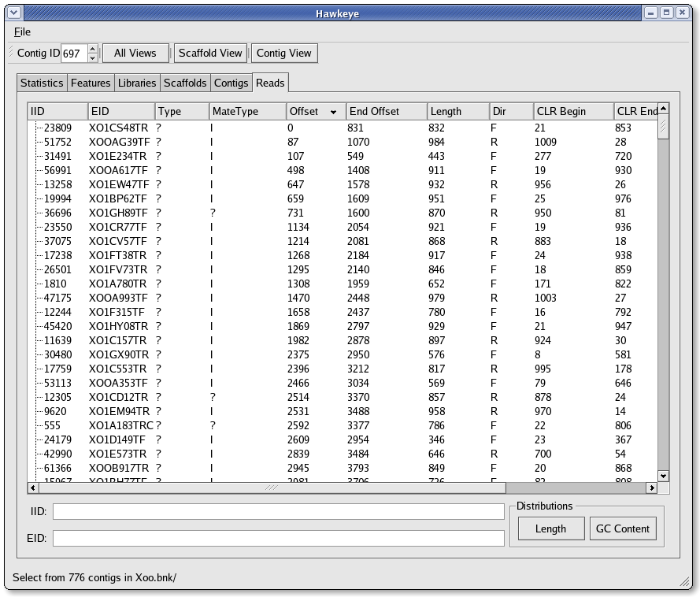This screenshot has width=700, height=597.
Task: Click the Scaffold View button
Action: [210, 53]
